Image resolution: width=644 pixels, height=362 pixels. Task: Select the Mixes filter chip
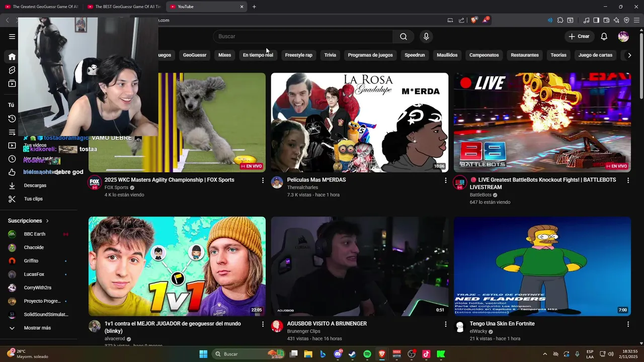pyautogui.click(x=225, y=55)
